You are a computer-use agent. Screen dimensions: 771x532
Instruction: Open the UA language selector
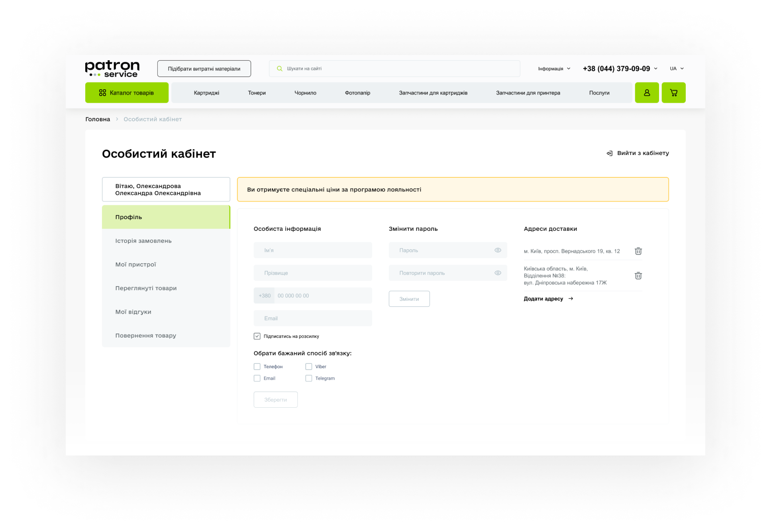click(x=677, y=69)
